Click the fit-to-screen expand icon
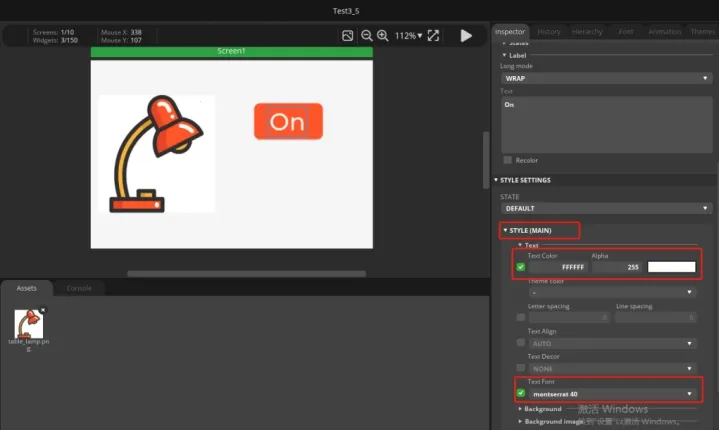The width and height of the screenshot is (720, 431). tap(433, 35)
